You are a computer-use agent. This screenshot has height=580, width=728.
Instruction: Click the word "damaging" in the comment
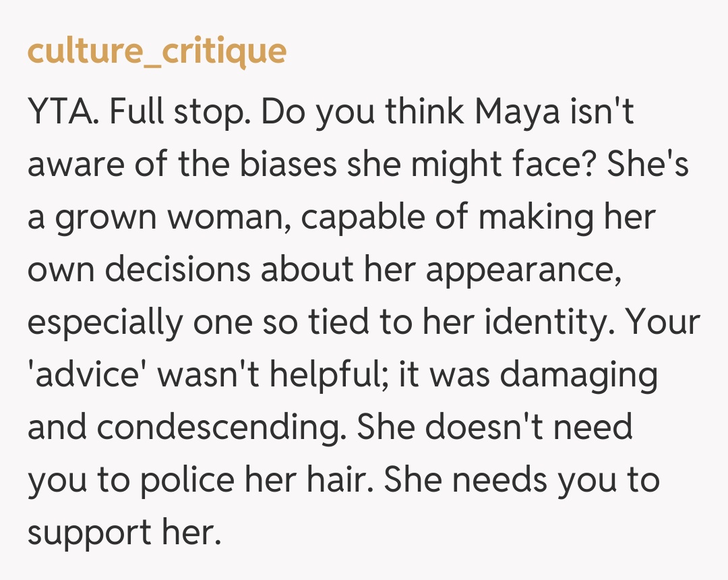(578, 375)
